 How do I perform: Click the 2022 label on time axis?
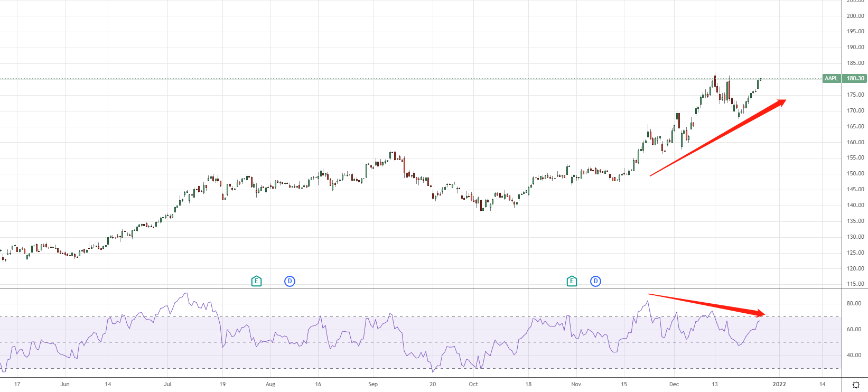coord(779,384)
